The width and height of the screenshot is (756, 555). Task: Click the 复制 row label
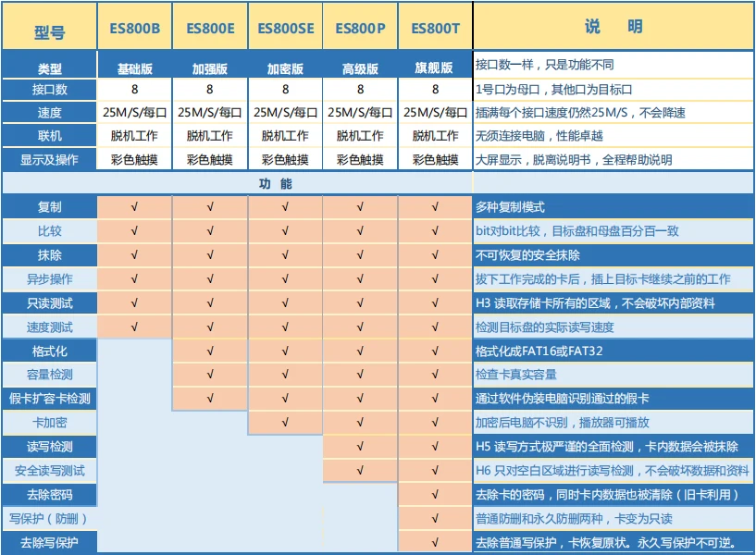coord(50,206)
